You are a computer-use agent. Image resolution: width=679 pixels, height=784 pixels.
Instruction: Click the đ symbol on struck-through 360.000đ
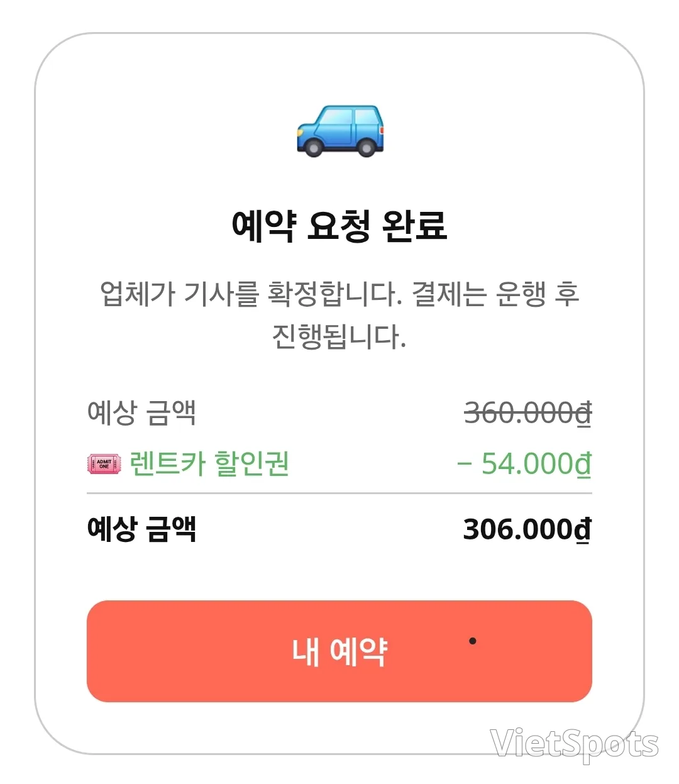[583, 413]
